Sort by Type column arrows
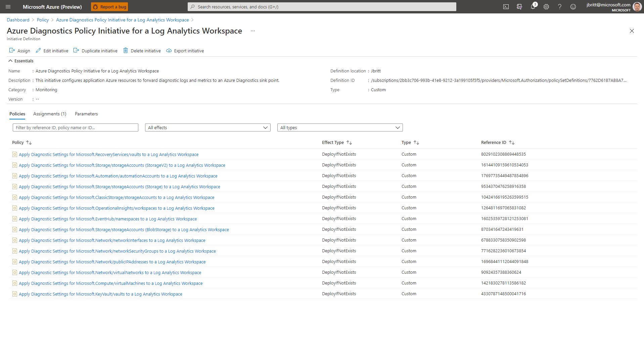 416,143
